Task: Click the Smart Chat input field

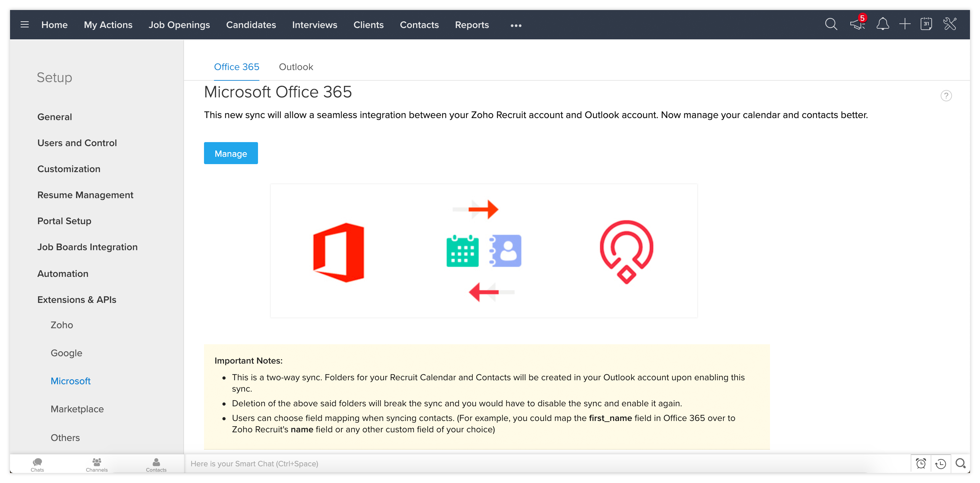Action: 533,464
